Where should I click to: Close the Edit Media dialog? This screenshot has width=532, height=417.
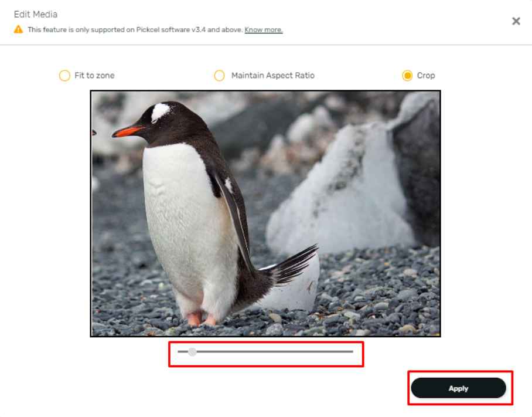click(516, 21)
